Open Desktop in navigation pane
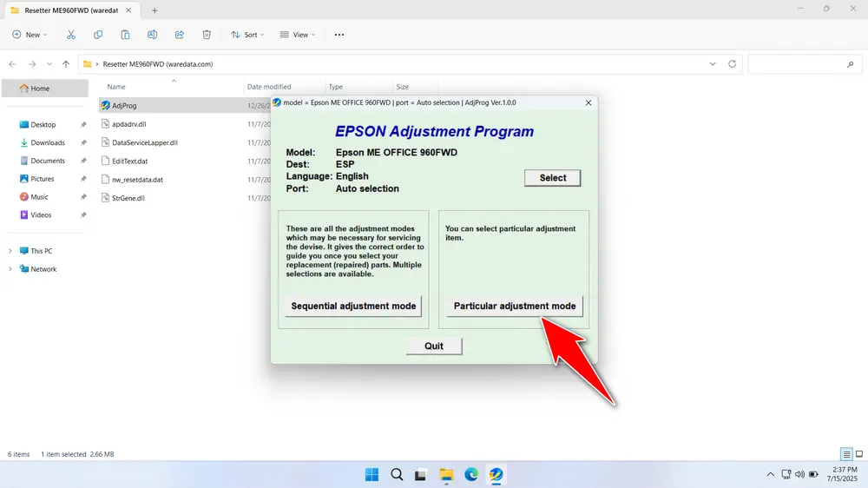The height and width of the screenshot is (488, 868). pos(43,125)
